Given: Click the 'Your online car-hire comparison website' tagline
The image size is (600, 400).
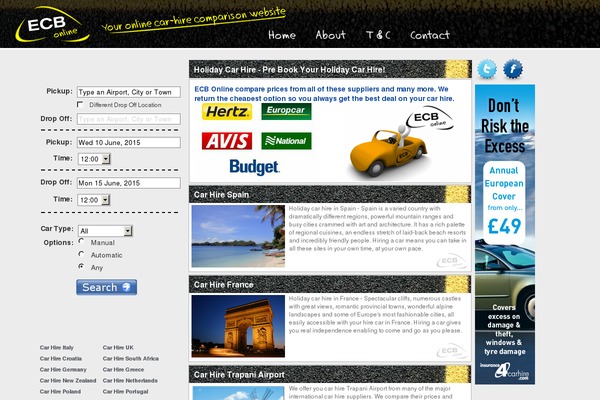Looking at the screenshot, I should pos(194,19).
